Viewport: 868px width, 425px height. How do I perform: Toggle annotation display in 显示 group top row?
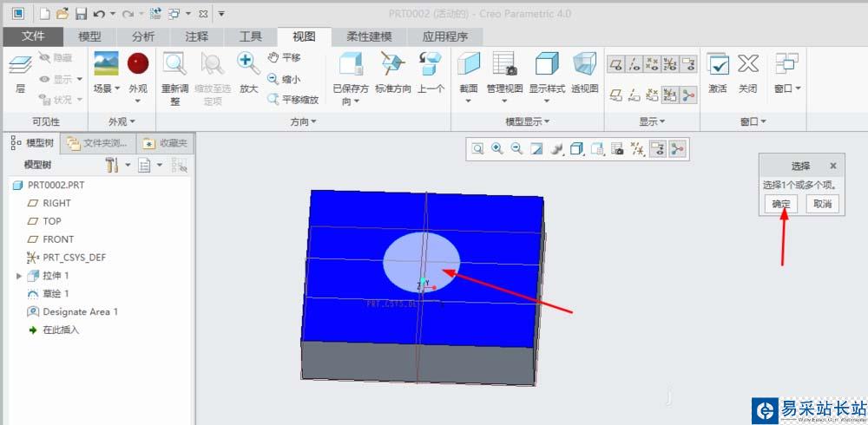pyautogui.click(x=688, y=64)
